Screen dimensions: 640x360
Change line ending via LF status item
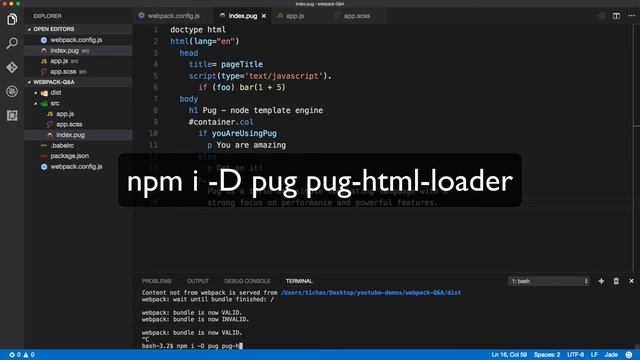[594, 355]
